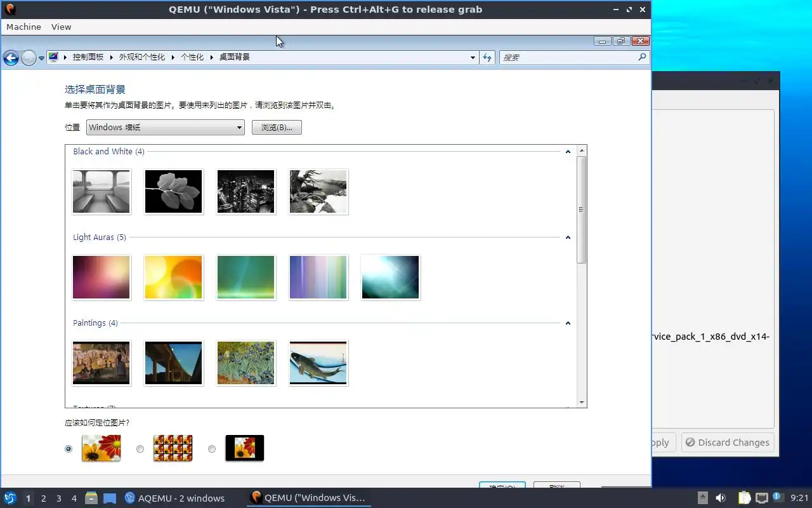Click the wallpaper list scroll up arrow
The image size is (812, 508).
(582, 150)
